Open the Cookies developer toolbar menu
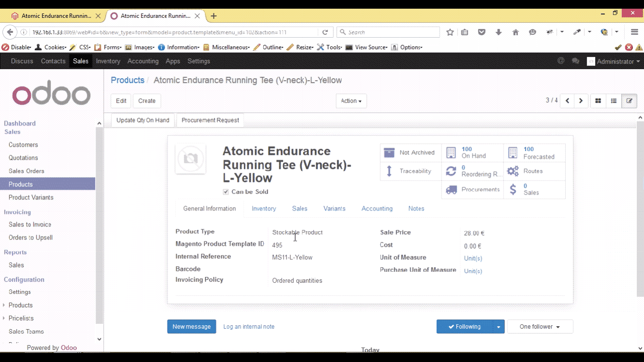The image size is (644, 362). 51,47
